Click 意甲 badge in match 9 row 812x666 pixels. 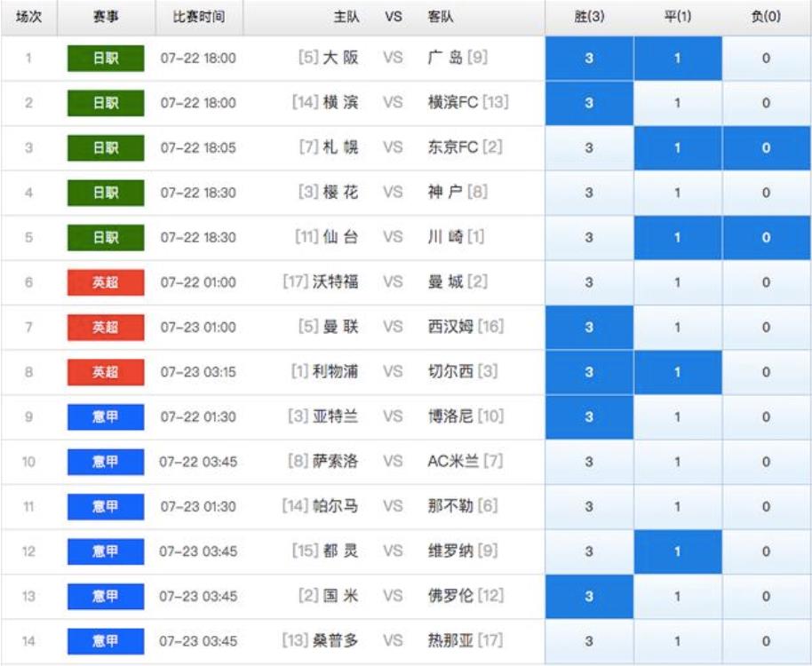[x=106, y=417]
